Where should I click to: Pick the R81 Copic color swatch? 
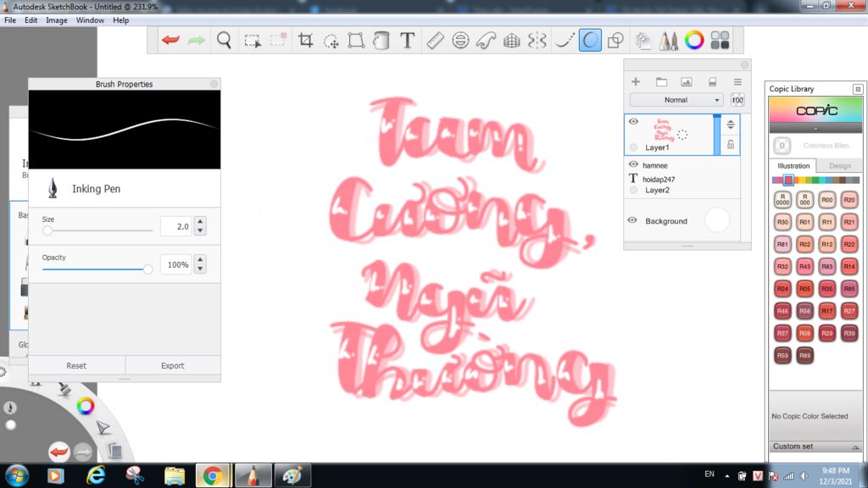coord(782,244)
